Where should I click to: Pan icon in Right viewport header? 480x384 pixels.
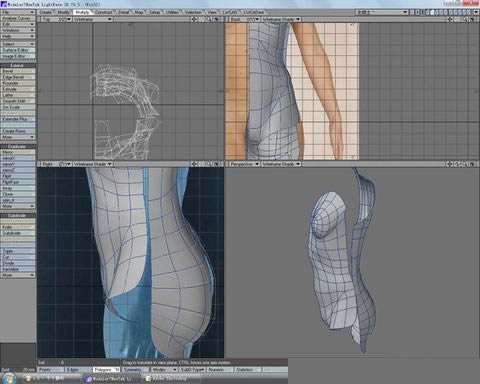pos(194,164)
